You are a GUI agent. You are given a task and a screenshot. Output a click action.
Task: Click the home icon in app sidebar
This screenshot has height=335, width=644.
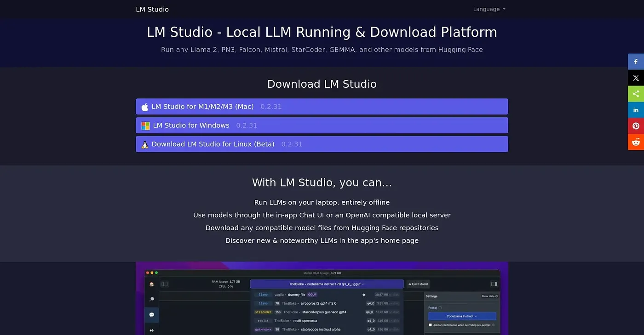[x=152, y=284]
